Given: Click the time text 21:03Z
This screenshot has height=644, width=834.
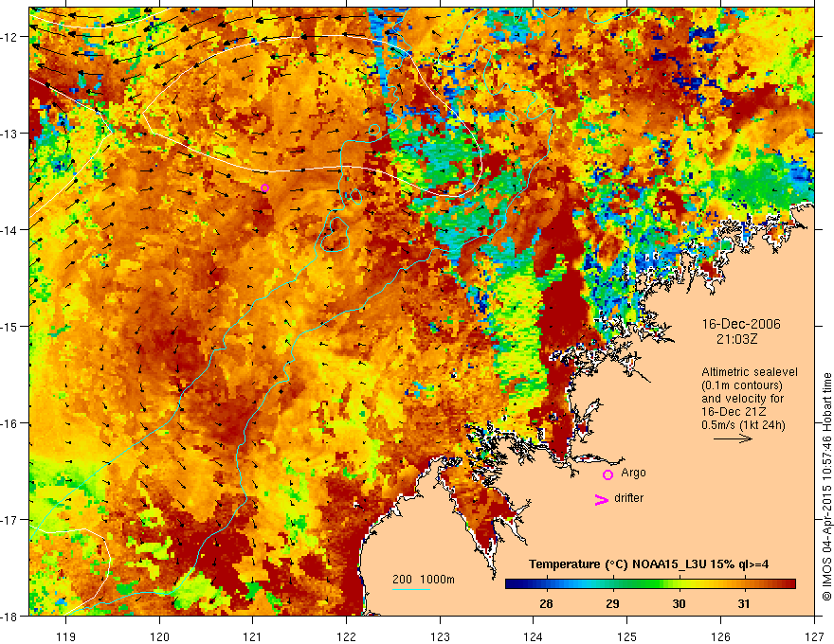Looking at the screenshot, I should [736, 339].
